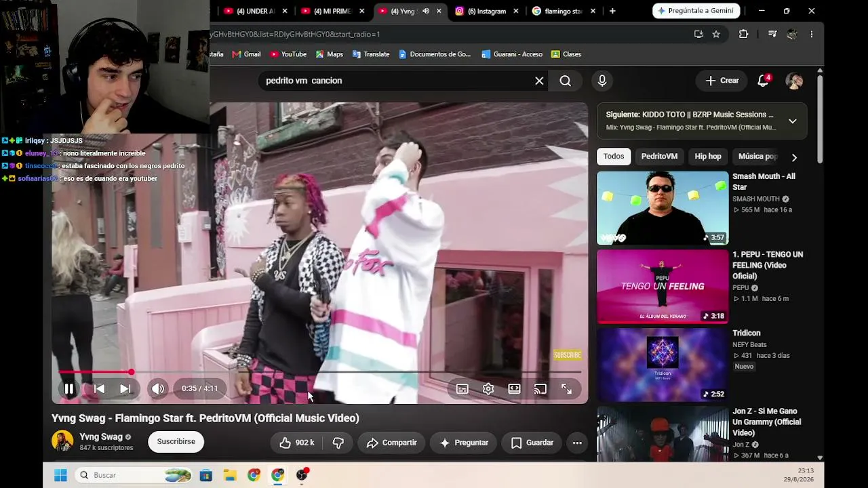Install app using the address bar icon
The image size is (868, 488).
pos(698,34)
